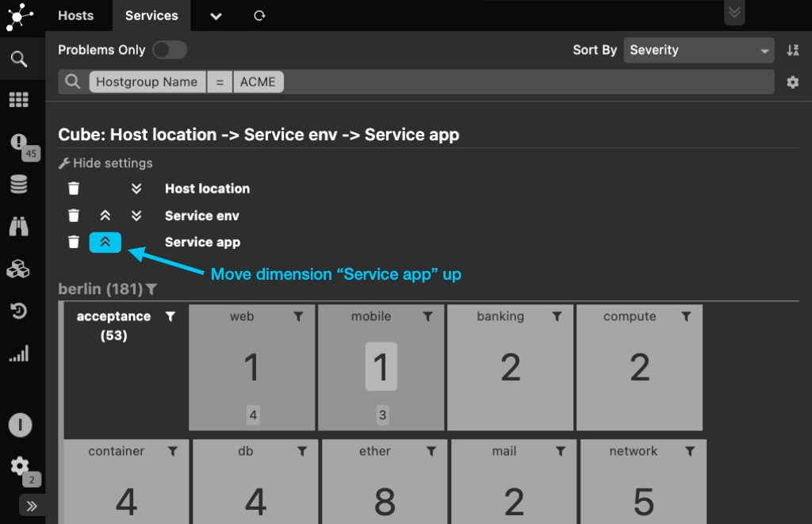
Task: Click the acceptance (53) label
Action: tap(114, 326)
